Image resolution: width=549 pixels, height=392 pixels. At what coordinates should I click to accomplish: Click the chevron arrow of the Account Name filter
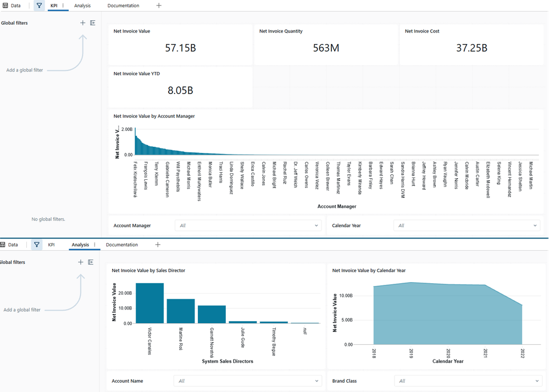[317, 381]
